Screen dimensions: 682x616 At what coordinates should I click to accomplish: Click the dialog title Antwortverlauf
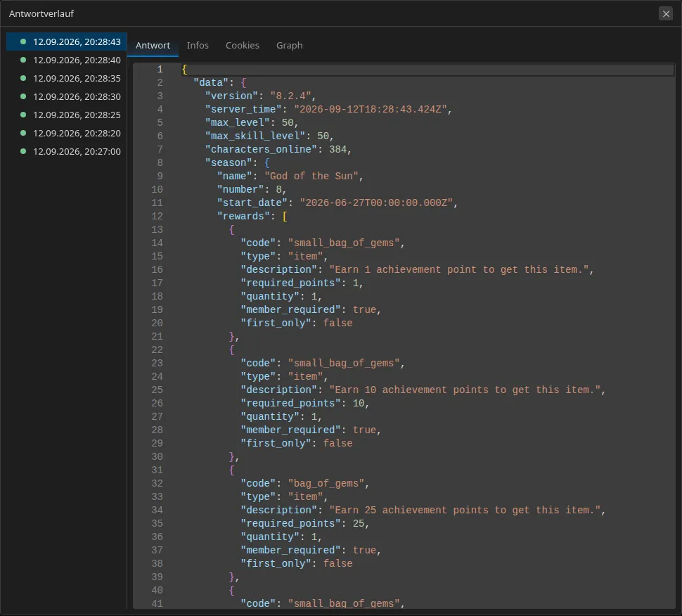[x=41, y=13]
